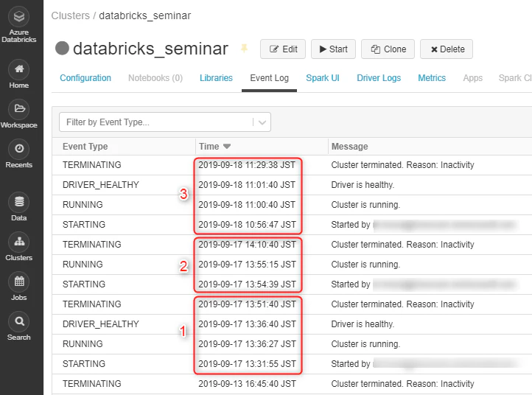Open the Clusters sidebar icon

(x=19, y=242)
